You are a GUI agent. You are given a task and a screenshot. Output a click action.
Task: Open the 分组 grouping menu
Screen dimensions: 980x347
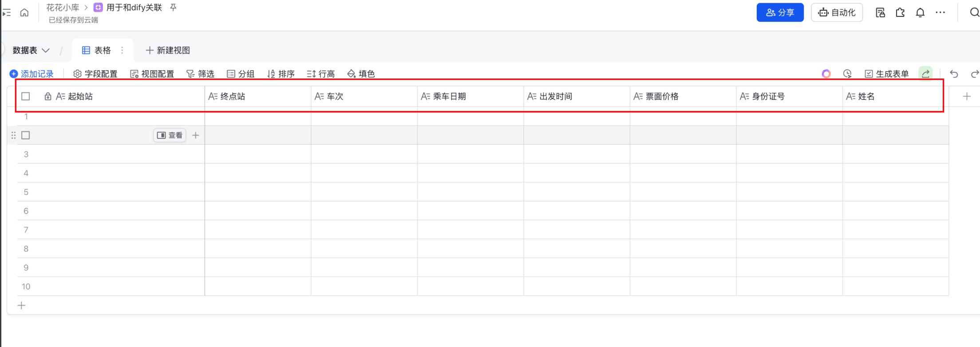[241, 74]
